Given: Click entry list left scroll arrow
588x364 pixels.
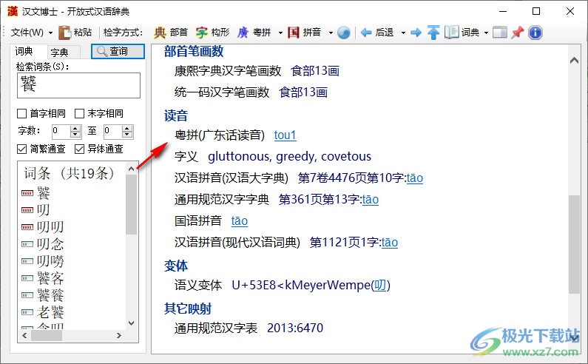Looking at the screenshot, I should point(24,335).
